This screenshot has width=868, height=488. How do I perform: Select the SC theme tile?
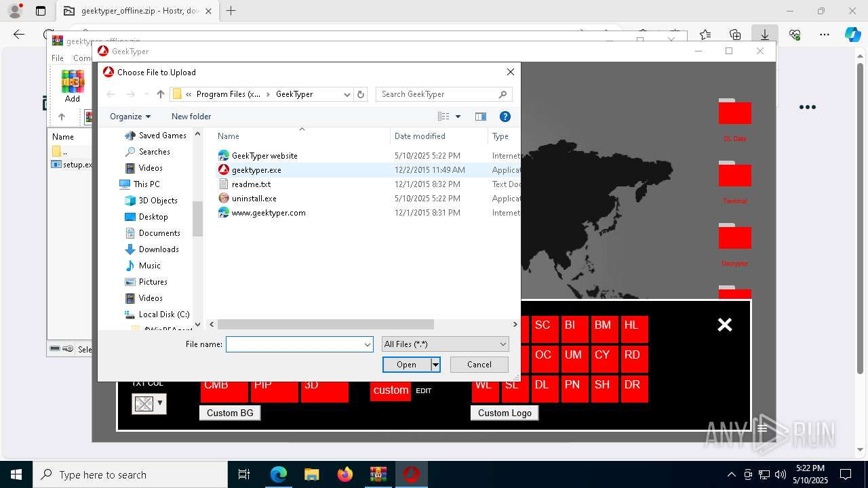(545, 329)
